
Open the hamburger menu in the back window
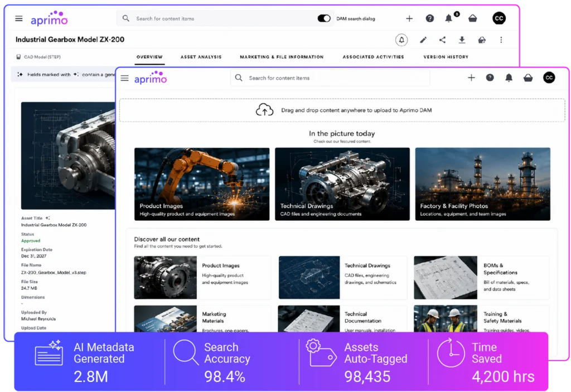pyautogui.click(x=19, y=18)
